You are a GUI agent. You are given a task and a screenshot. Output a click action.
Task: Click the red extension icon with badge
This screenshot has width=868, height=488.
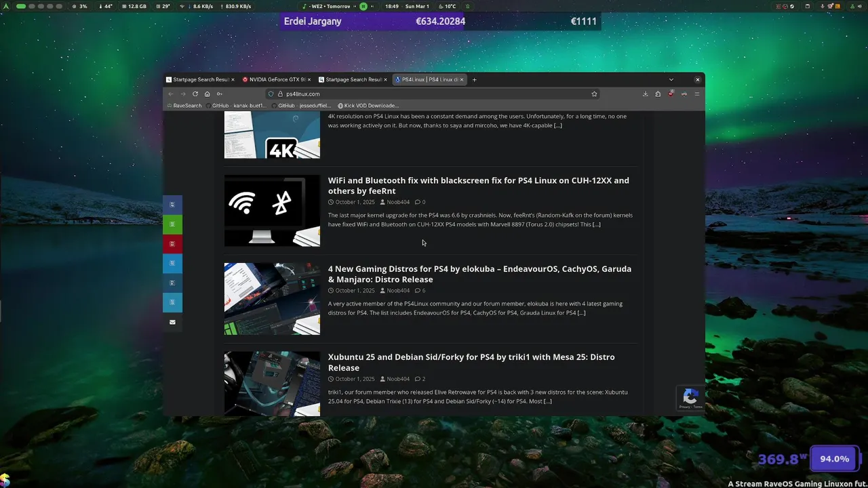(671, 94)
